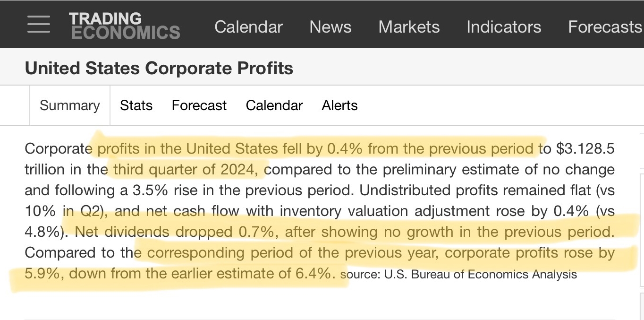Image resolution: width=644 pixels, height=320 pixels.
Task: Open the Alerts tab
Action: tap(339, 105)
